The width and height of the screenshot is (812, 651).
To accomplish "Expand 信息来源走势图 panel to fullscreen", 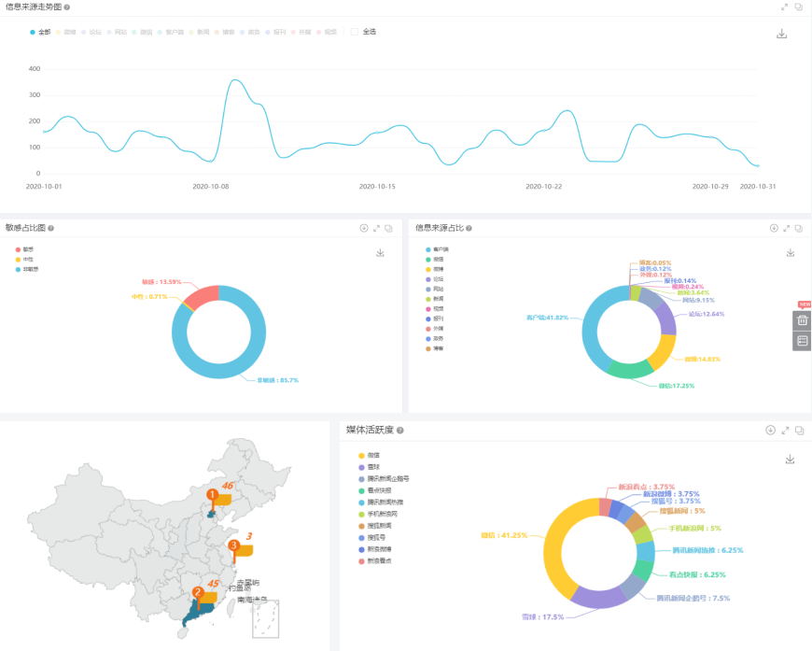I will [x=785, y=7].
